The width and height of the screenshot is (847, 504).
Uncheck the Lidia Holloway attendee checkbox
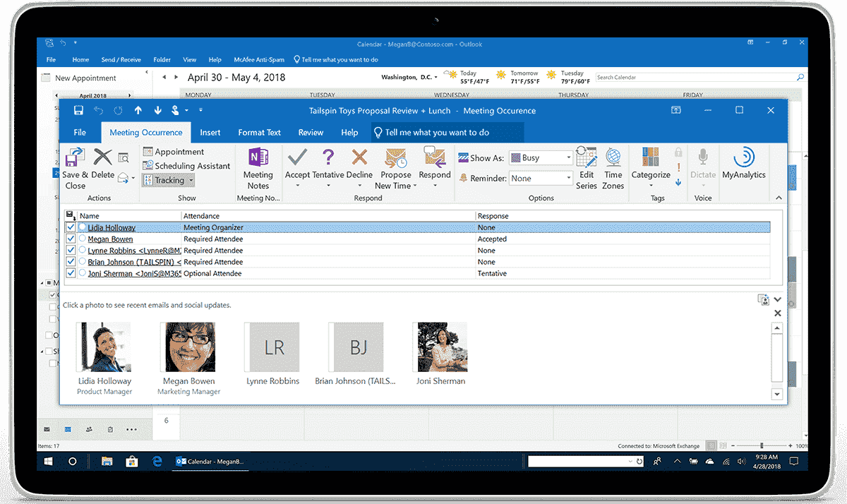(70, 227)
